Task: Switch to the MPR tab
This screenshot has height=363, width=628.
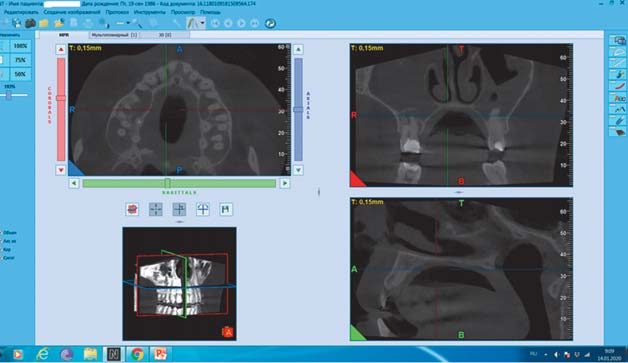Action: coord(64,35)
